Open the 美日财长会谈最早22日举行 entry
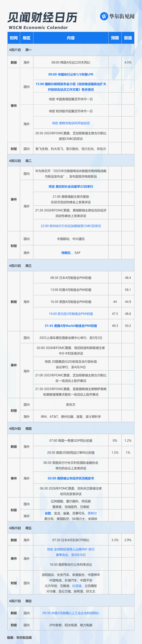Screen dimensions: 142x644 [x=71, y=186]
